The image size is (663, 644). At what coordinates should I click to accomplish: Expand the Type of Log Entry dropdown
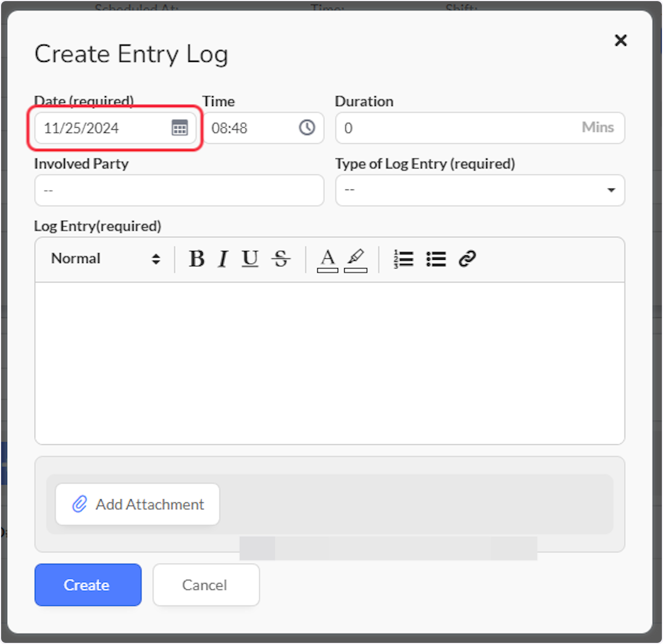coord(480,190)
